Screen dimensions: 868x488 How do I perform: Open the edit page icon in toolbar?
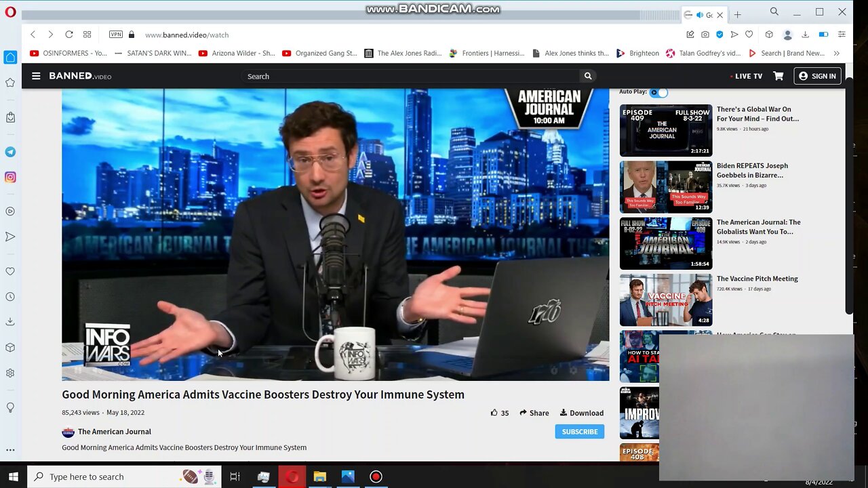[x=690, y=35]
